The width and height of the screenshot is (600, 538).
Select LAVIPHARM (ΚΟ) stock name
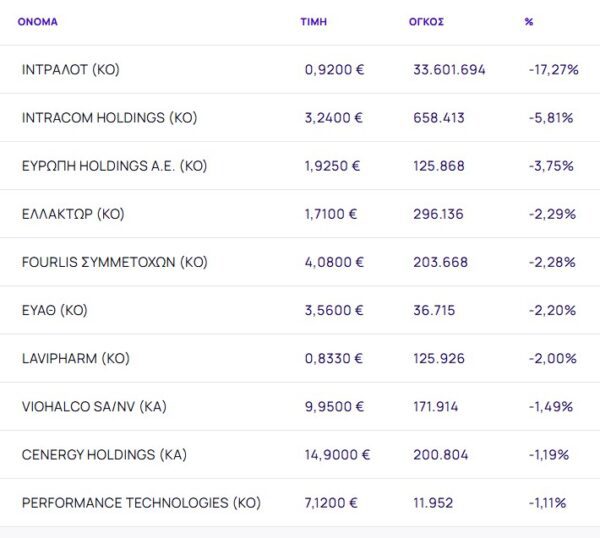point(76,358)
